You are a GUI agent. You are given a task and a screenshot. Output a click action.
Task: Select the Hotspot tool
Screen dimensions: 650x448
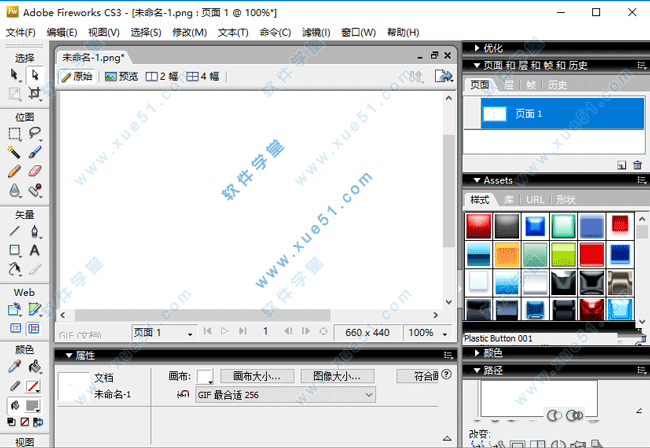tap(14, 309)
